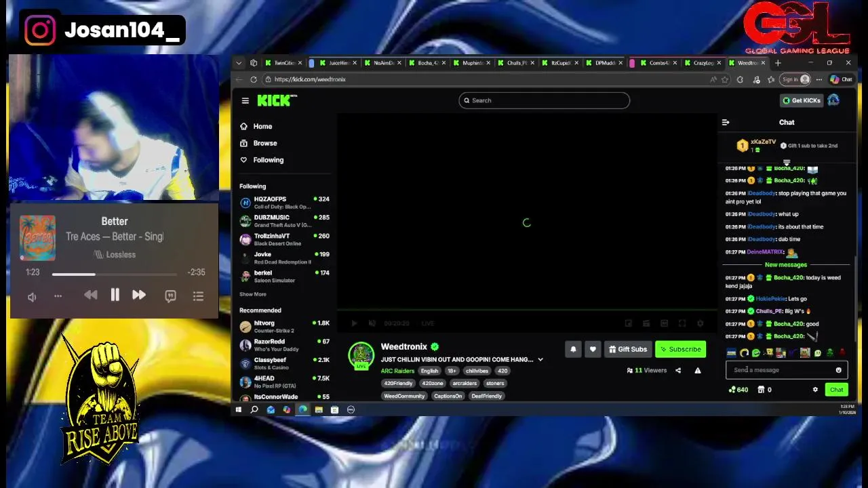Open music player more options ellipsis
This screenshot has height=488, width=868.
(58, 296)
